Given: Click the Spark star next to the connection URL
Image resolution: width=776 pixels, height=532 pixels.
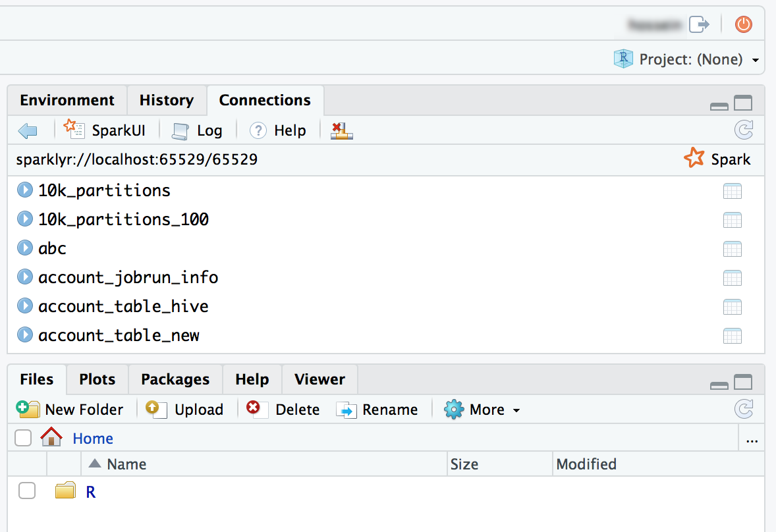Looking at the screenshot, I should pyautogui.click(x=694, y=158).
